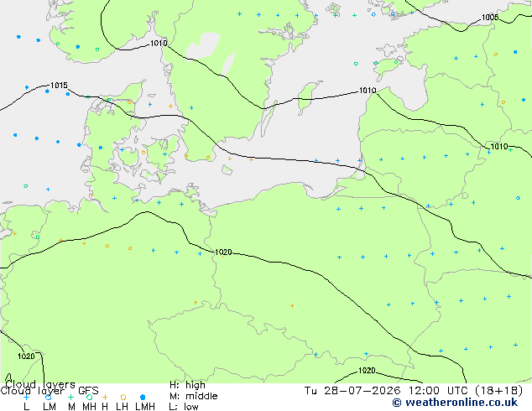Click the green plus legend symbol above M

coord(70,397)
